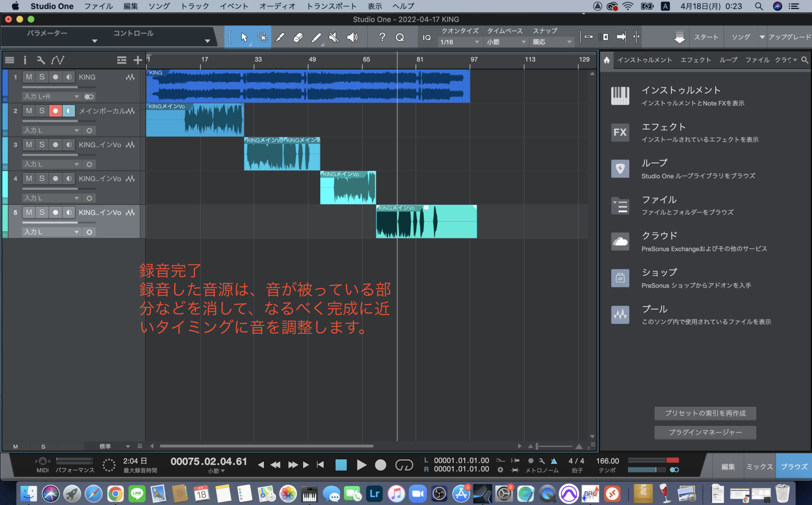Open the 編集 view button
812x505 pixels.
728,466
